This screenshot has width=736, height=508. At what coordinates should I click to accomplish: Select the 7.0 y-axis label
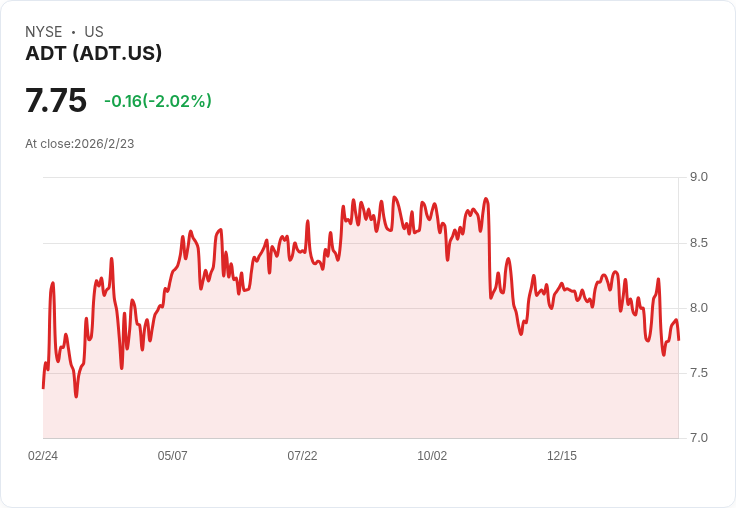(x=698, y=438)
